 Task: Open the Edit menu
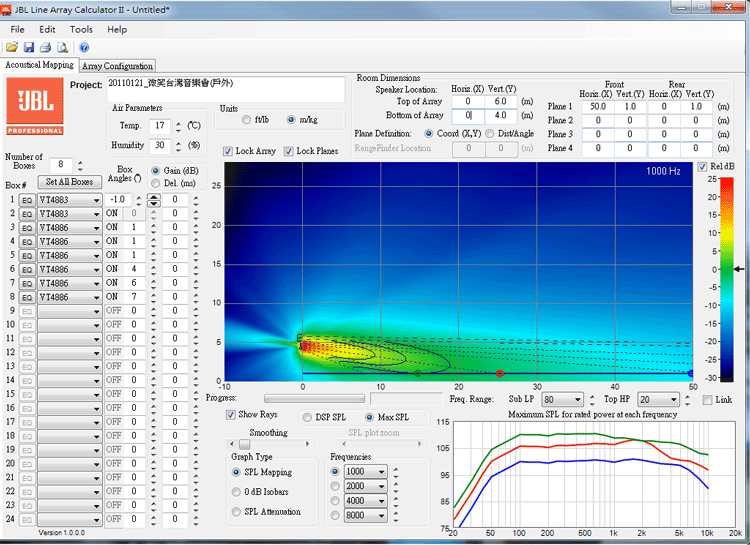tap(47, 30)
